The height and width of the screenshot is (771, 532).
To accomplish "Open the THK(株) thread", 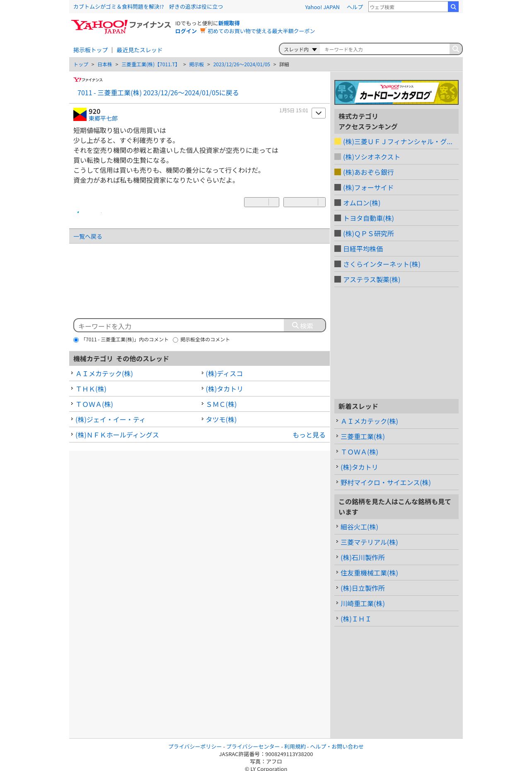I will click(91, 389).
